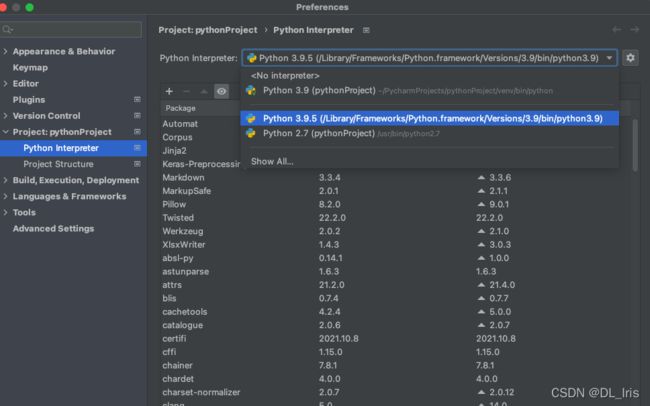Select the blis package row
The width and height of the screenshot is (650, 406).
(x=396, y=298)
